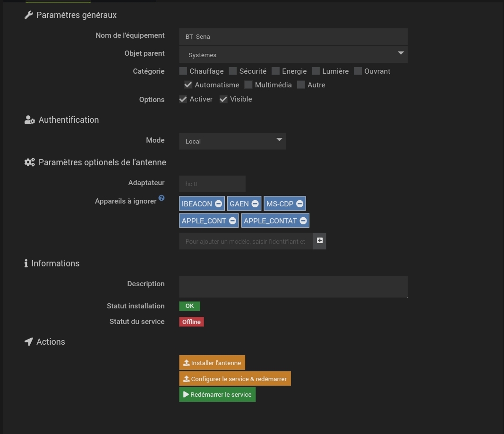
Task: Remove the IBEACON ignored device tag
Action: click(218, 204)
